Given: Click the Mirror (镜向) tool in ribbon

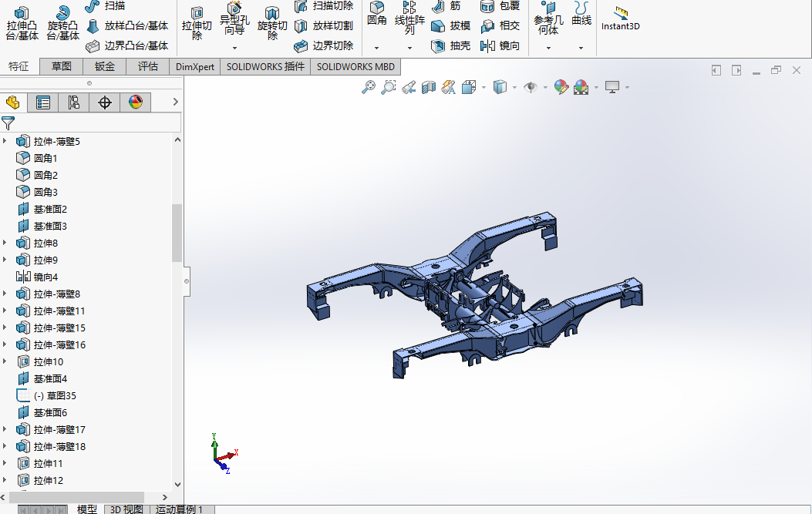Looking at the screenshot, I should (x=500, y=46).
